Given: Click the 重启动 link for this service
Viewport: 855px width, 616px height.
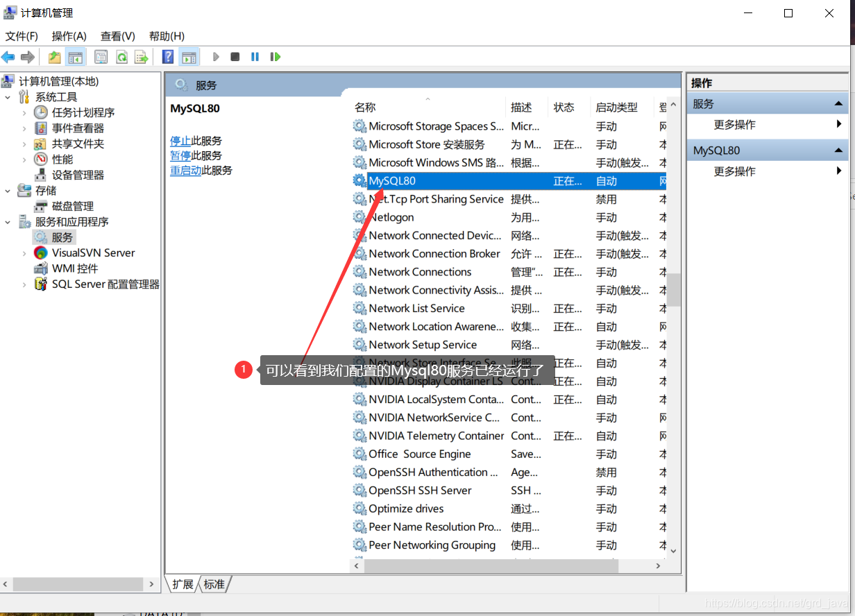Looking at the screenshot, I should [x=186, y=170].
